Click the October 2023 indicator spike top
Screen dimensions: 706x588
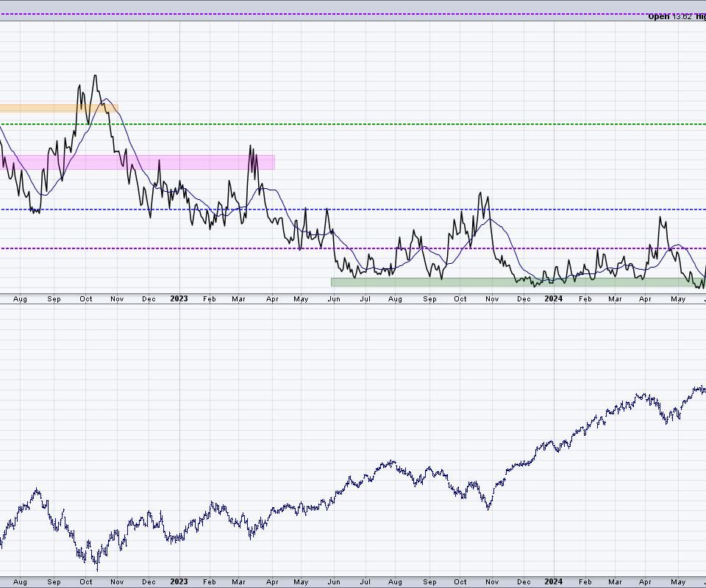[x=482, y=193]
